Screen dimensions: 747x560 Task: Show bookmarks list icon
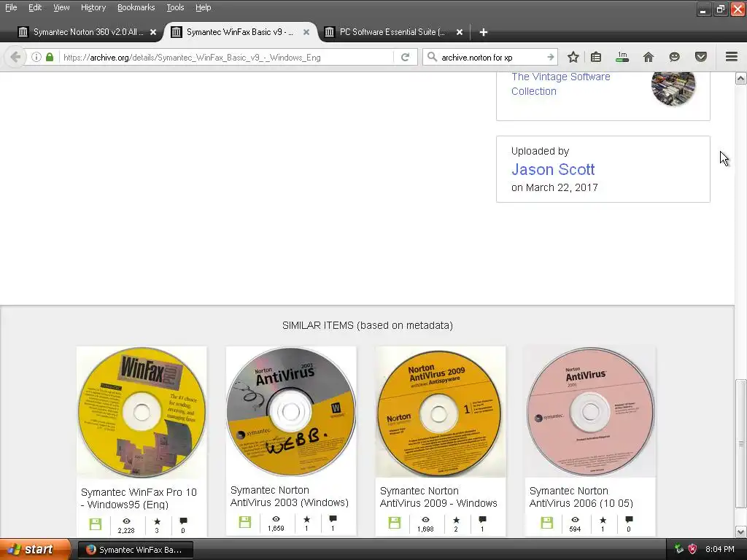(596, 57)
